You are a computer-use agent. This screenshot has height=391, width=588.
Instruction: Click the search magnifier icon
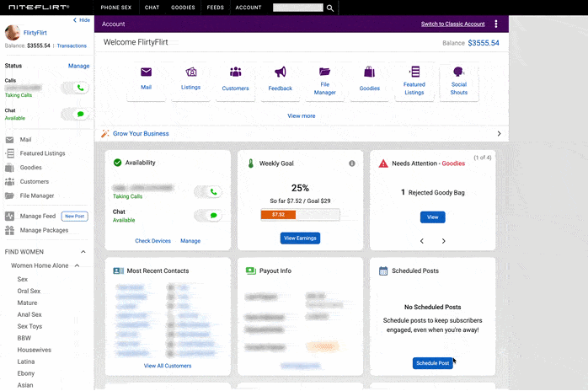(330, 8)
